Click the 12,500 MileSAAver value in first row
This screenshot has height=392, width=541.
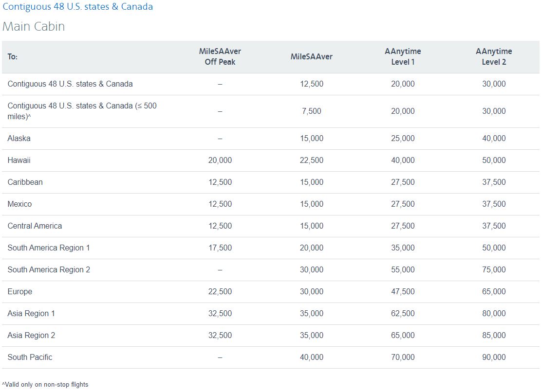click(x=311, y=84)
